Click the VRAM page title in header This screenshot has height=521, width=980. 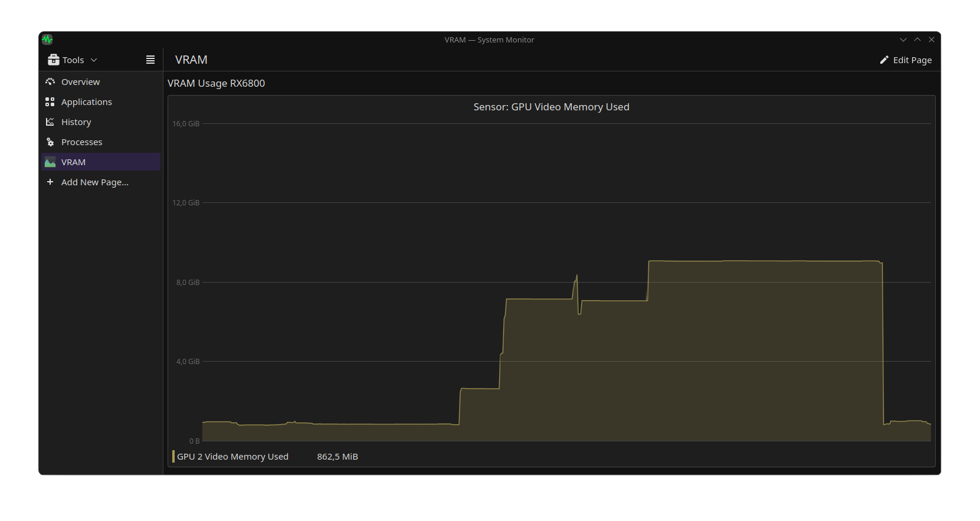point(191,60)
